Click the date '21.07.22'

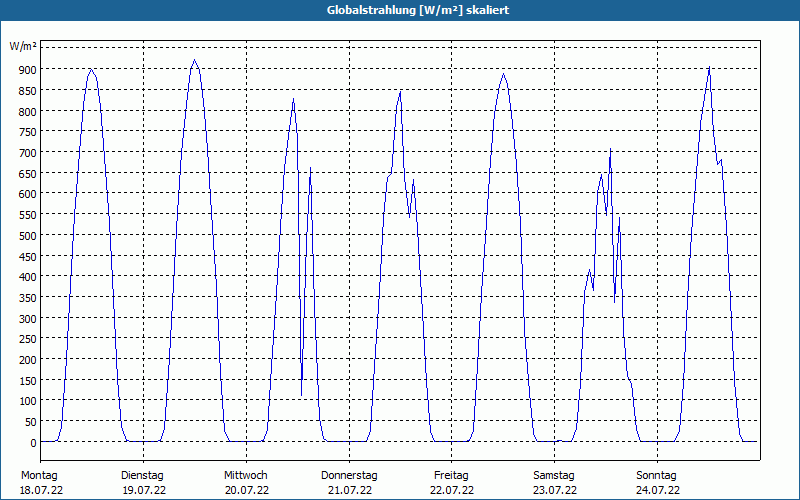coord(349,490)
